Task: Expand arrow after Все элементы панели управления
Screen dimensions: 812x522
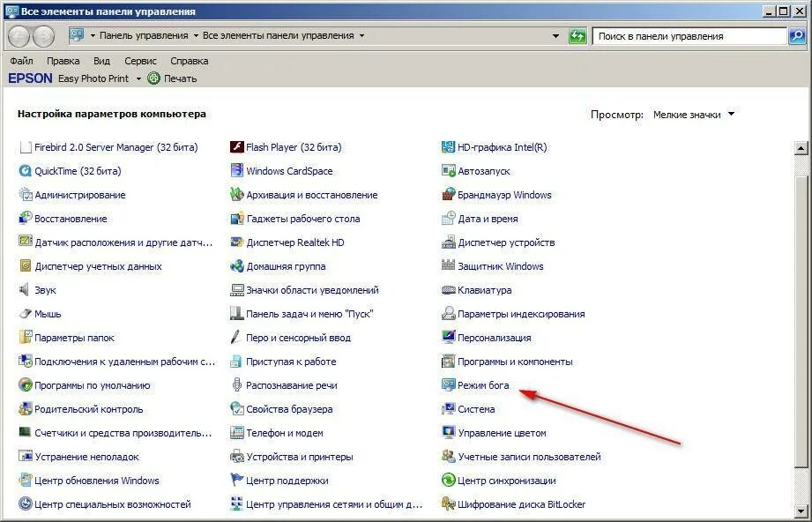Action: pyautogui.click(x=361, y=36)
